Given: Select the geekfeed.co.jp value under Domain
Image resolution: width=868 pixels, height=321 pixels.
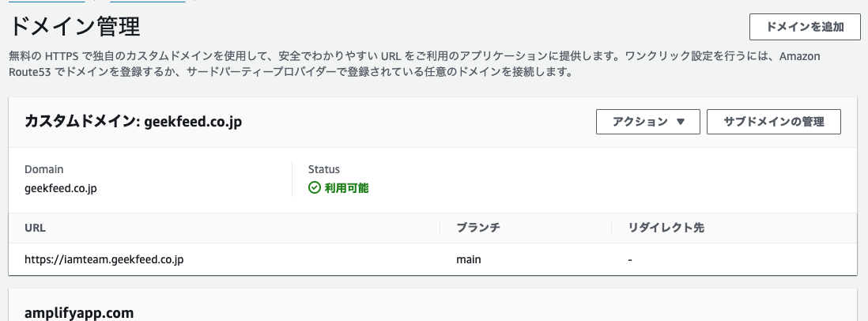Looking at the screenshot, I should tap(60, 188).
